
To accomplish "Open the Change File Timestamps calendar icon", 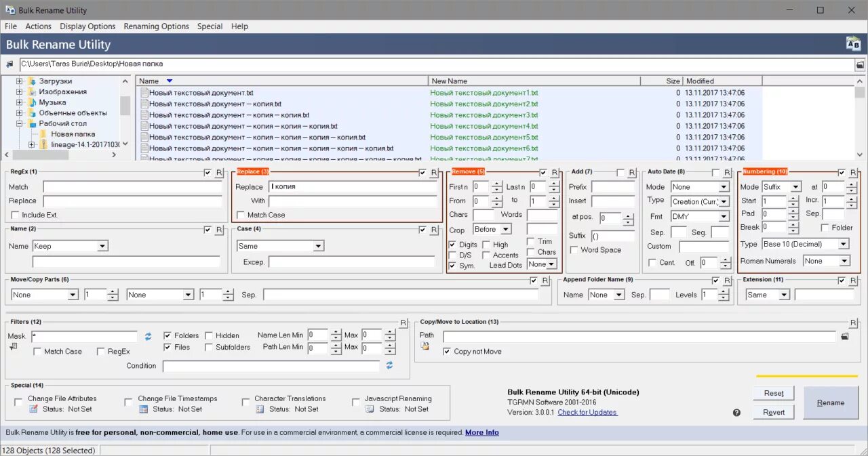I will click(x=143, y=409).
